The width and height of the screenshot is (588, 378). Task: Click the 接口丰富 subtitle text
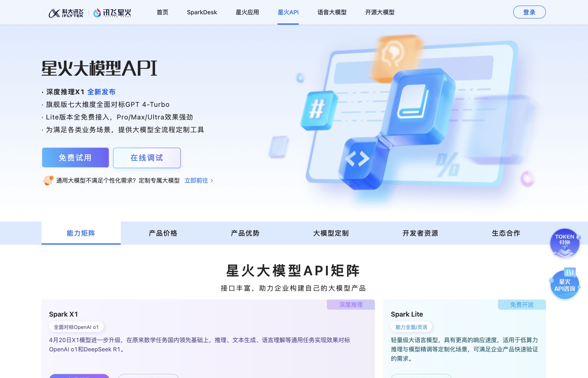coord(293,288)
